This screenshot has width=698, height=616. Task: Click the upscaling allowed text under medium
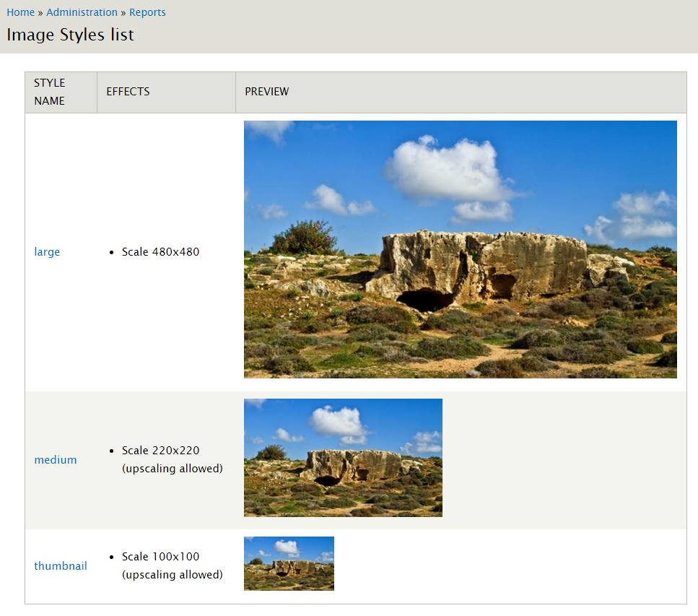click(x=173, y=468)
